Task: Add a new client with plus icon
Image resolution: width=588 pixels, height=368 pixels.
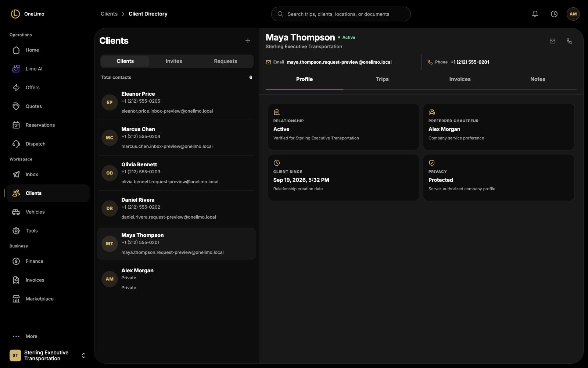Action: (x=248, y=41)
